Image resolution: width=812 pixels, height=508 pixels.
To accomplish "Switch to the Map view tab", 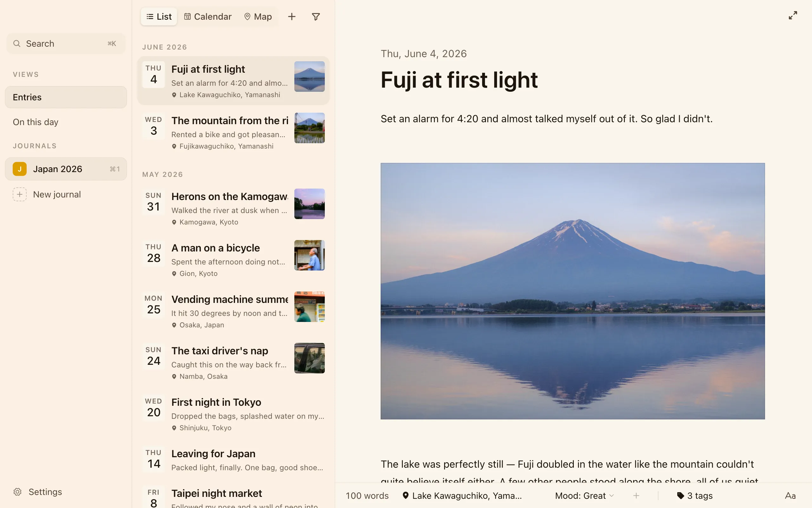I will (258, 17).
